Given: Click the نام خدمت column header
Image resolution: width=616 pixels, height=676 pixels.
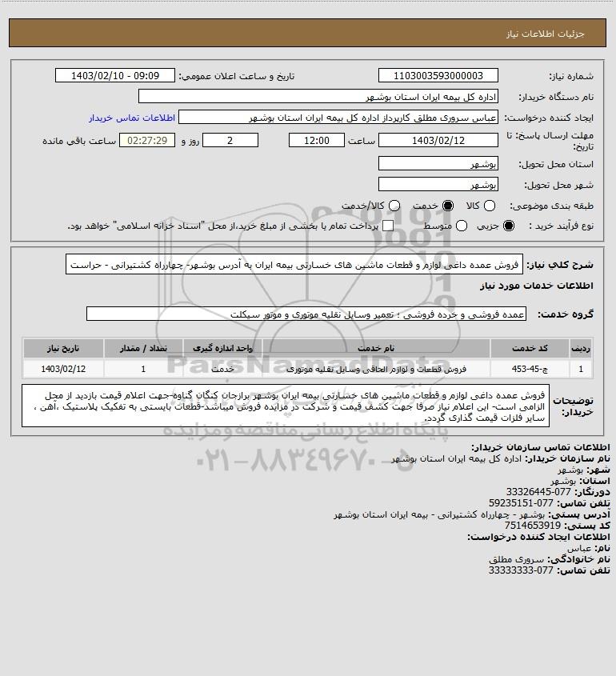Looking at the screenshot, I should (x=376, y=348).
